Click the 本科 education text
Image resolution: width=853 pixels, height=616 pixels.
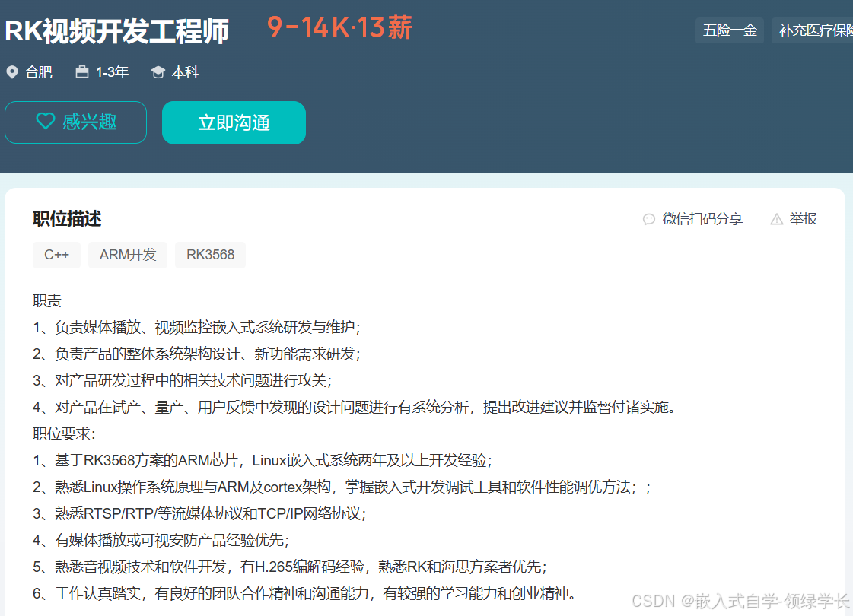click(x=185, y=72)
